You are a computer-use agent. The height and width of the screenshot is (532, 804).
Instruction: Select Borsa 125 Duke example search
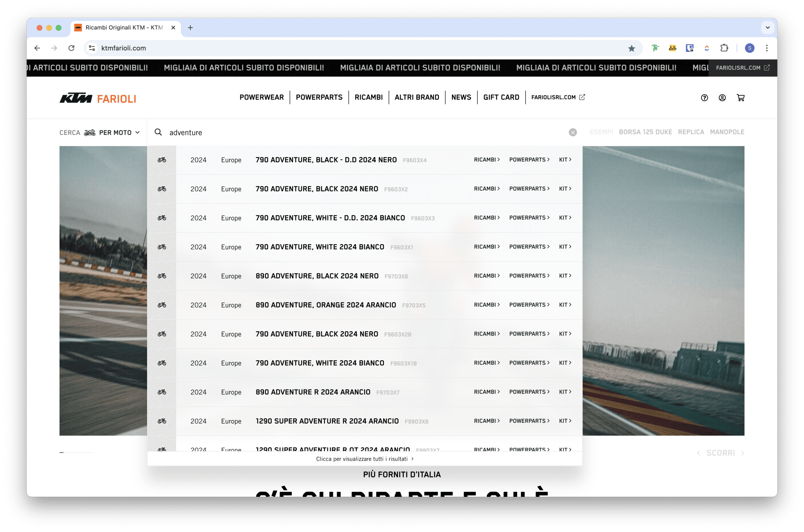click(x=645, y=132)
